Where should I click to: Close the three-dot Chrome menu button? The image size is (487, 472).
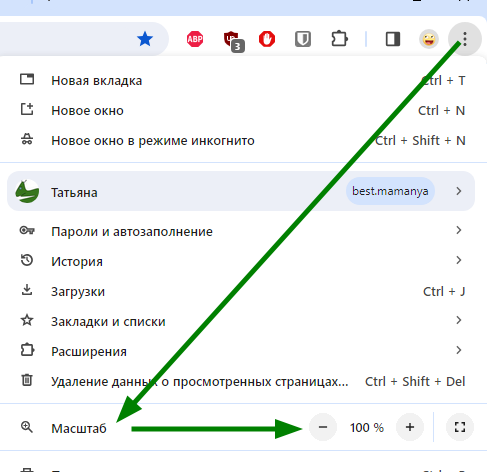coord(465,39)
